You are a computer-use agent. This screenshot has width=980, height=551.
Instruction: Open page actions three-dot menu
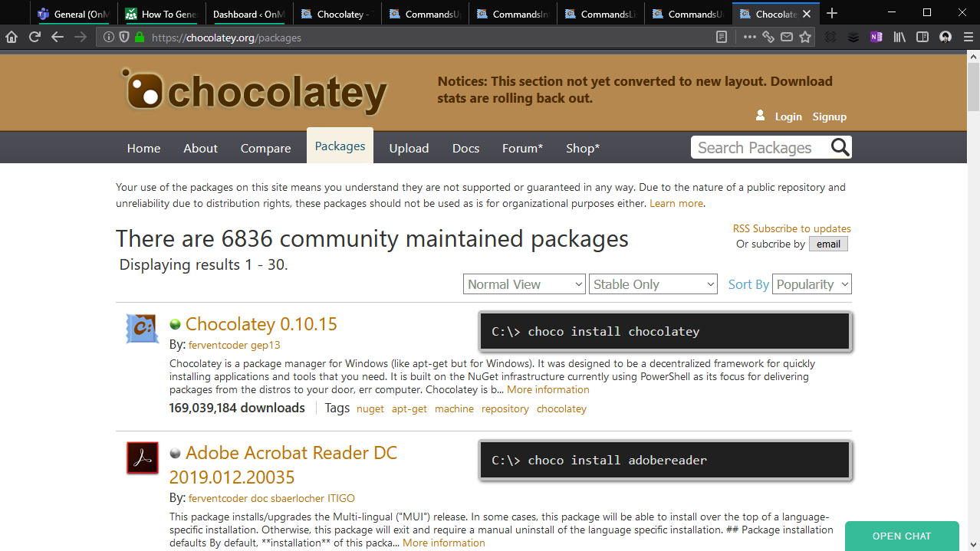[x=749, y=37]
